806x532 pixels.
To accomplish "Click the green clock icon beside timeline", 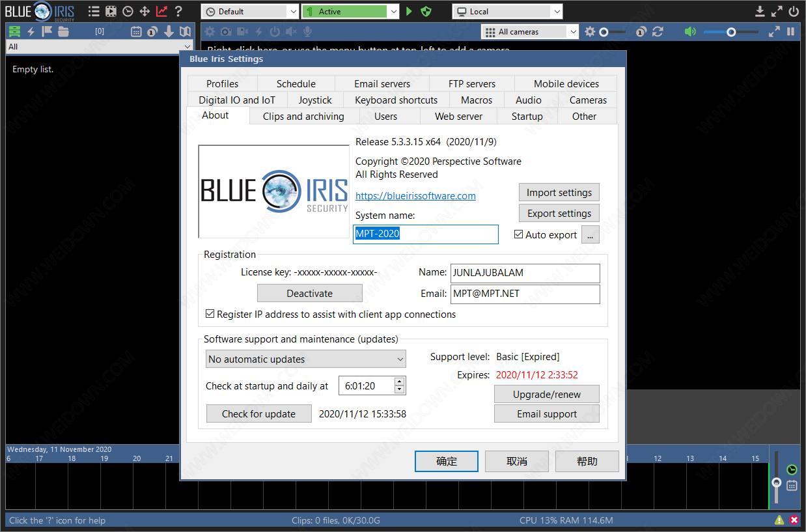I will [792, 469].
